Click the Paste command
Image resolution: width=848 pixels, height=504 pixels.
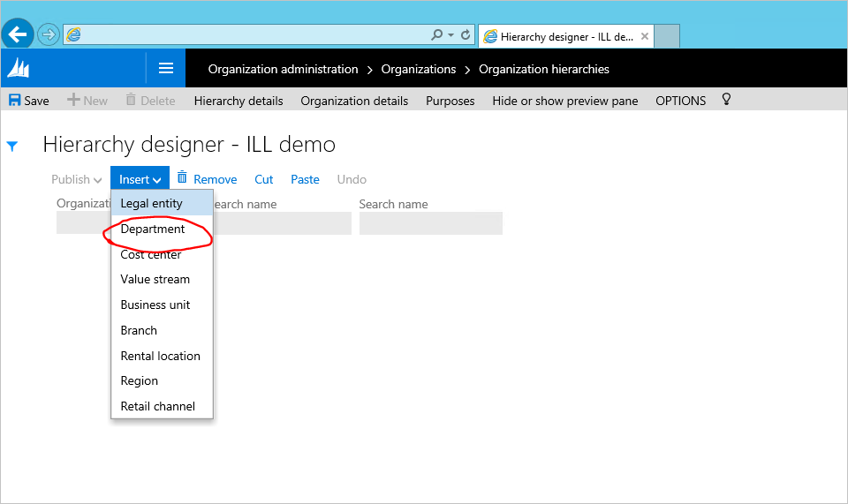(305, 179)
